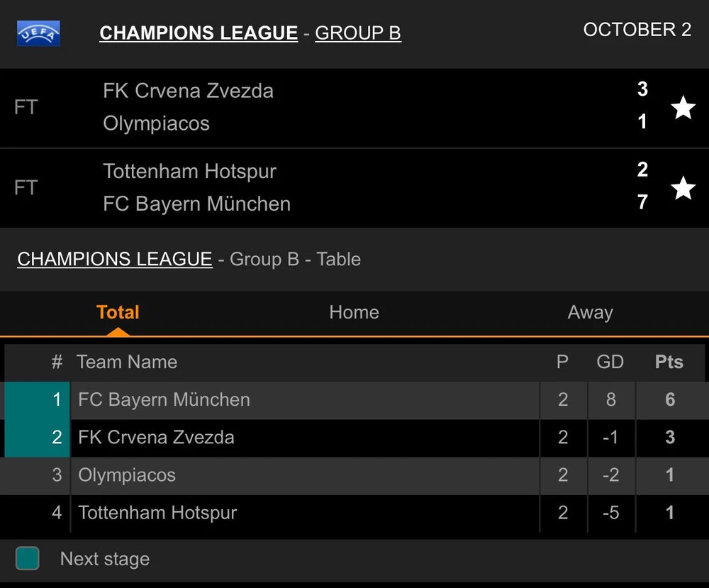Screen dimensions: 709x588
Task: Open Champions League link above the table
Action: (114, 260)
